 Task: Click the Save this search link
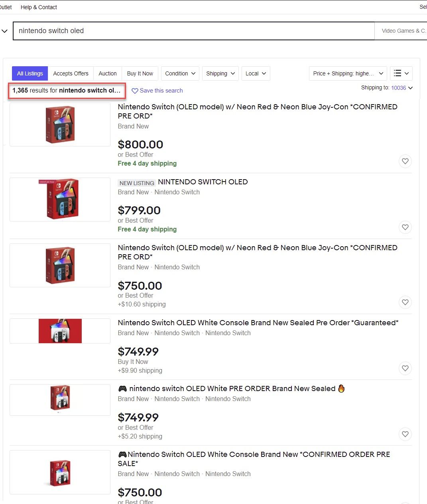tap(161, 91)
